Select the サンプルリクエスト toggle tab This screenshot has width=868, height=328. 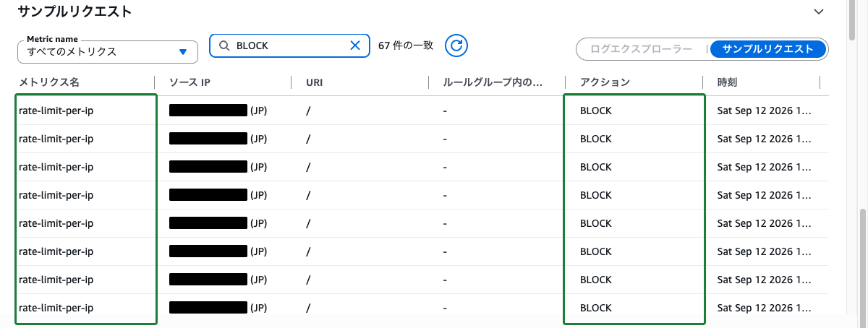pyautogui.click(x=767, y=49)
